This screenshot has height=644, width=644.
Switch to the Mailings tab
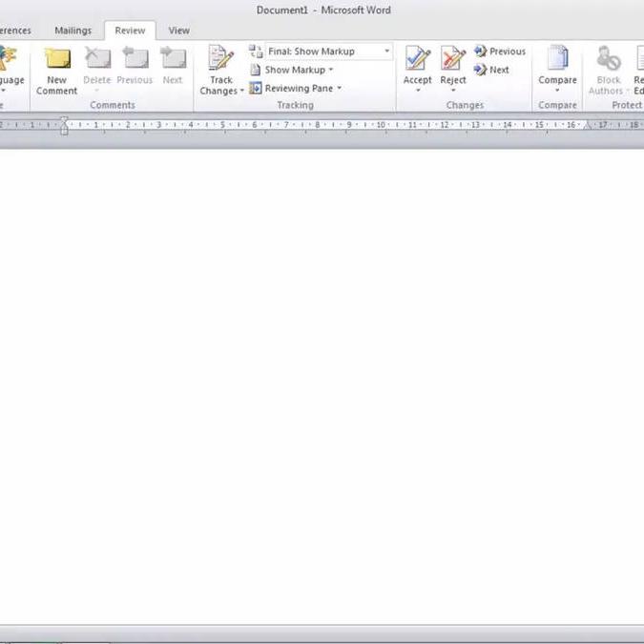coord(73,31)
